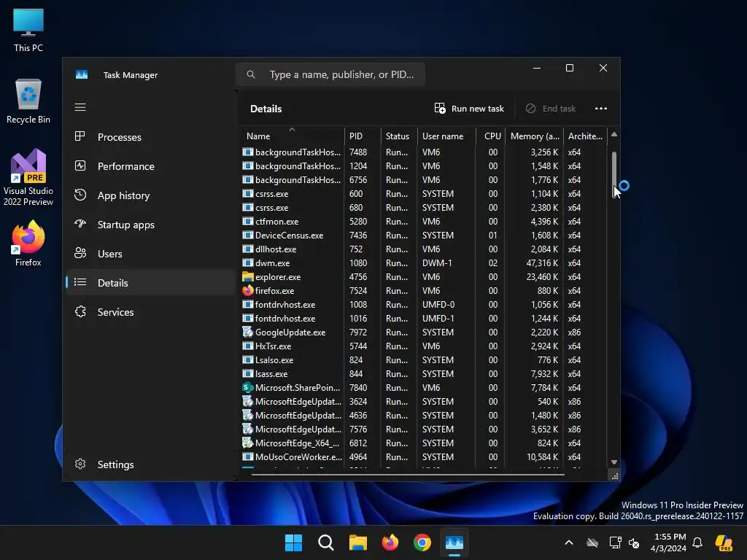Viewport: 747px width, 560px height.
Task: Select MicrosoftEdgeUpdate row with PID 4636
Action: 424,415
